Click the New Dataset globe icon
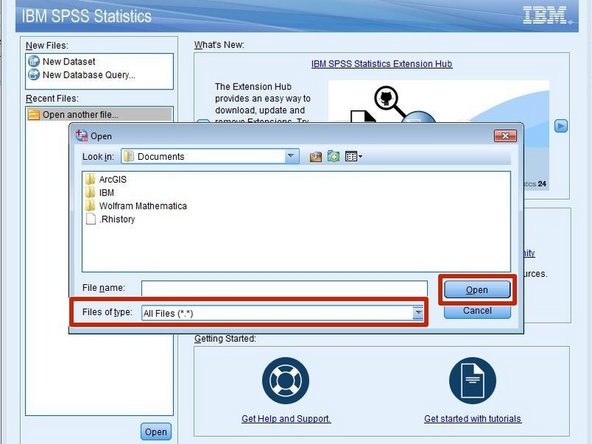Screen dimensions: 592x444 tap(34, 61)
